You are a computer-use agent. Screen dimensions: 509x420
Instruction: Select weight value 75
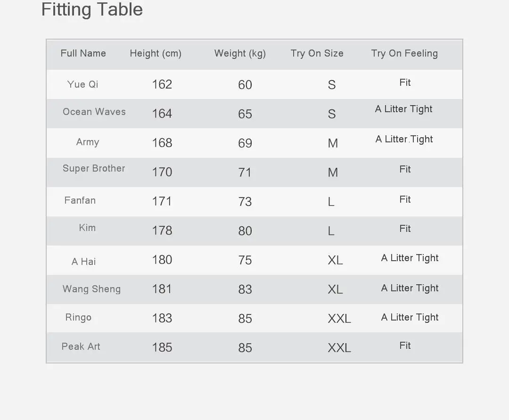point(245,260)
